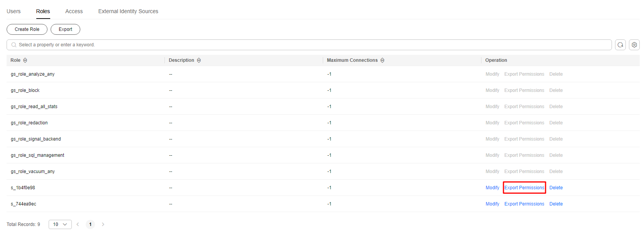Sort by Maximum Connections sort icon
The height and width of the screenshot is (231, 644).
point(382,60)
